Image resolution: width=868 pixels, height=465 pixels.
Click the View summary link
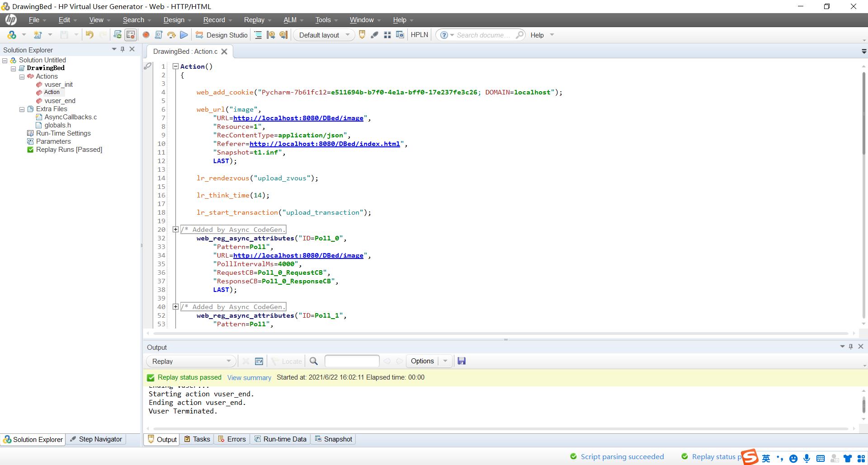coord(249,378)
